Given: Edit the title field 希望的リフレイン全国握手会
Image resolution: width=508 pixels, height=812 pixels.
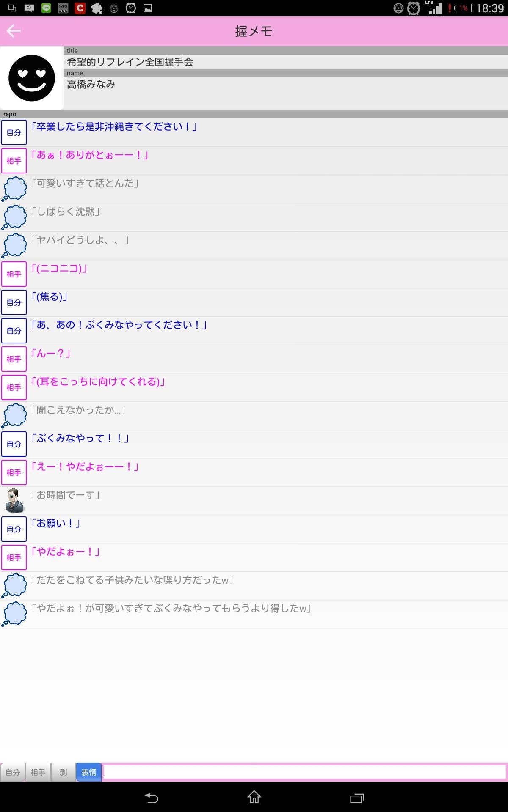Looking at the screenshot, I should (x=286, y=62).
